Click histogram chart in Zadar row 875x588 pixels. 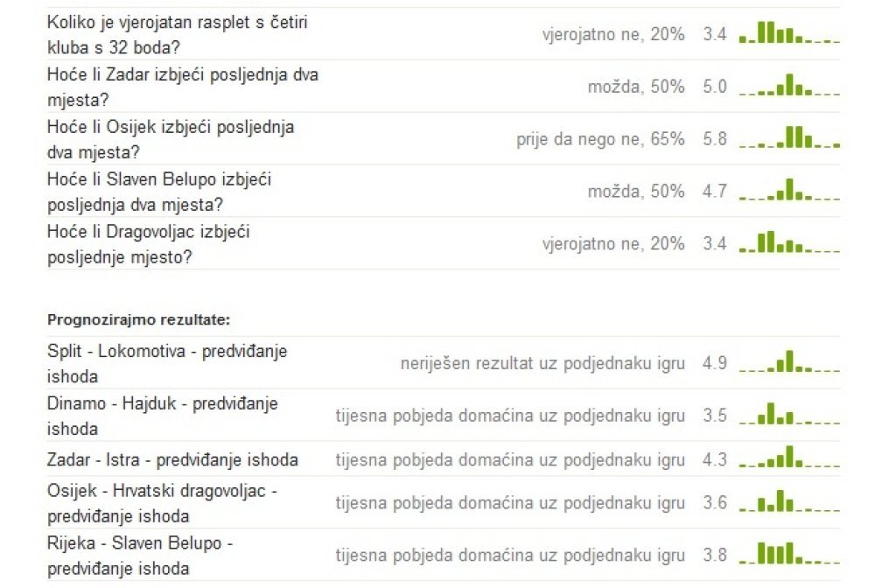click(x=789, y=85)
